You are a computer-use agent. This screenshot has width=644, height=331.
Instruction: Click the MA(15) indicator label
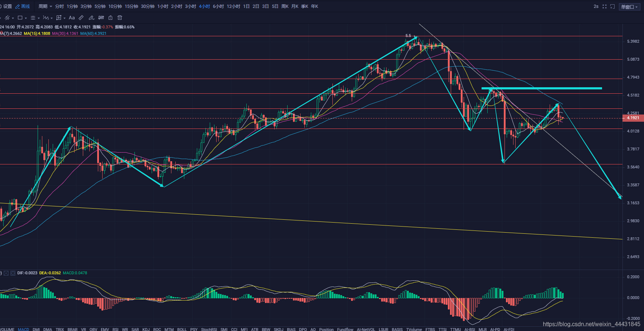point(37,33)
